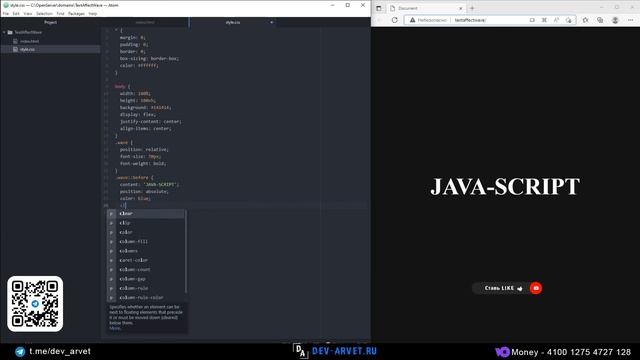This screenshot has height=360, width=640.
Task: Open the View menu in Atom
Action: [28, 13]
